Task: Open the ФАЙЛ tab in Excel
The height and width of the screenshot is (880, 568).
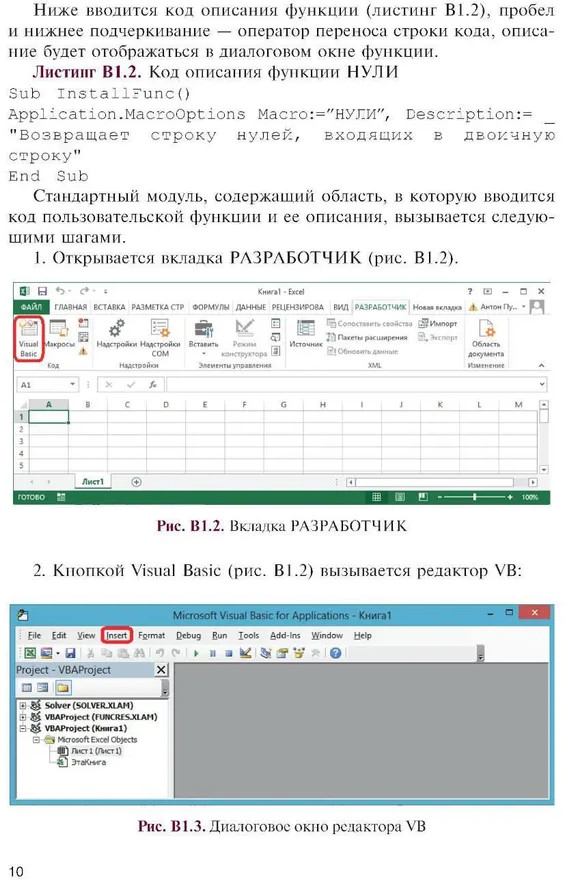Action: pos(31,307)
